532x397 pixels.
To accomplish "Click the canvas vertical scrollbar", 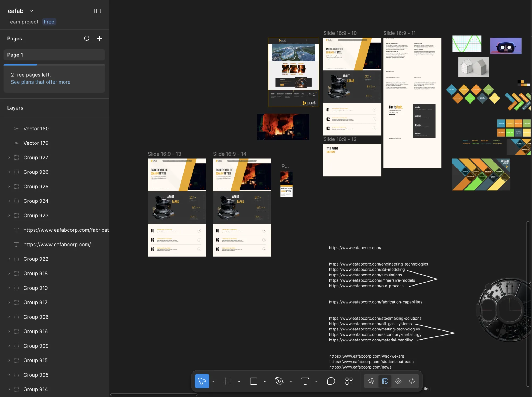I will [528, 304].
